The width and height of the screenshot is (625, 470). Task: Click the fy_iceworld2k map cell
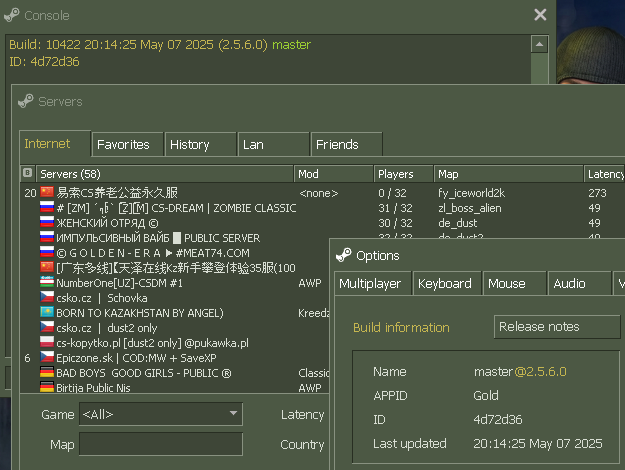point(471,193)
